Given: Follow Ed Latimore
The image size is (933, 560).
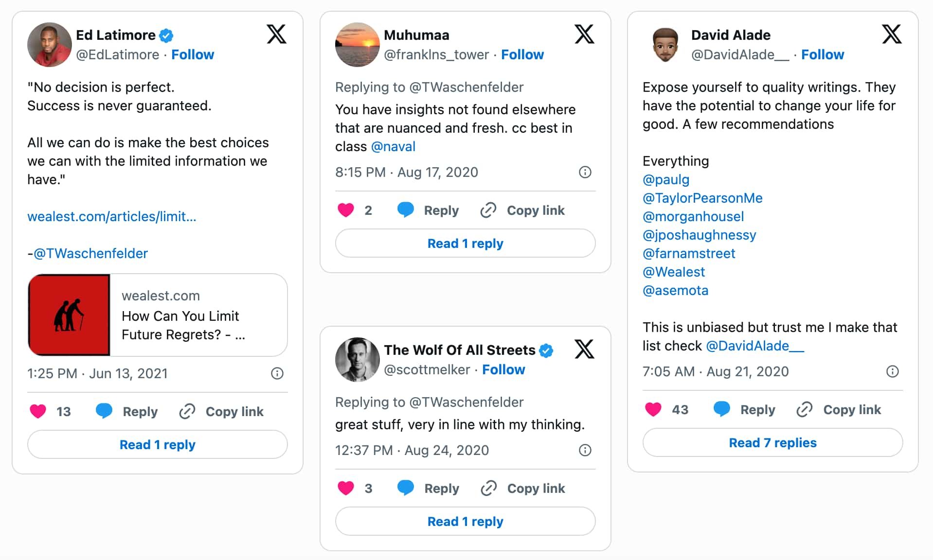Looking at the screenshot, I should click(193, 54).
